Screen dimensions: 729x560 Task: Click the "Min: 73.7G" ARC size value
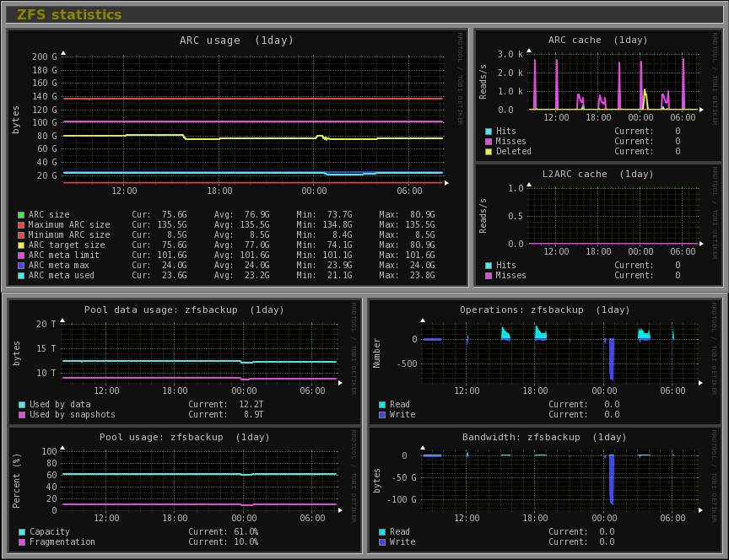(x=325, y=215)
